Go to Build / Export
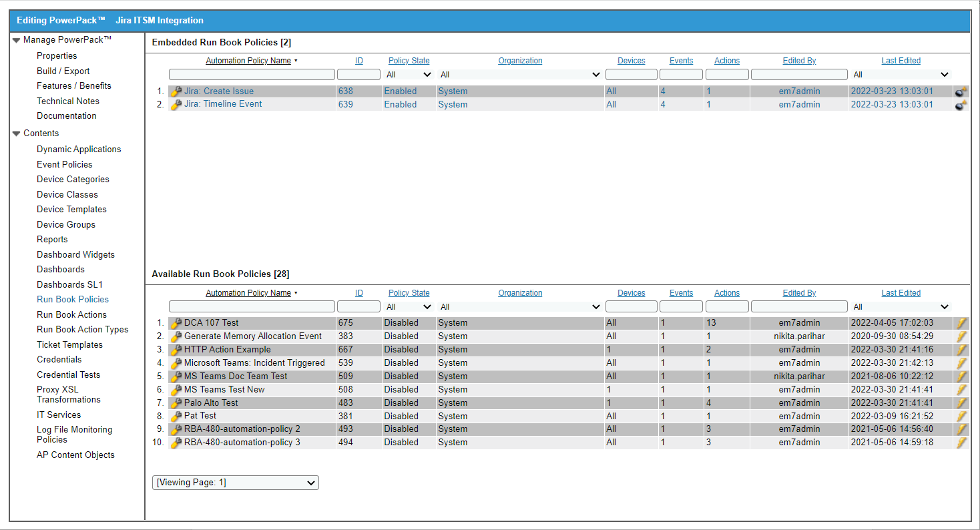 [63, 71]
